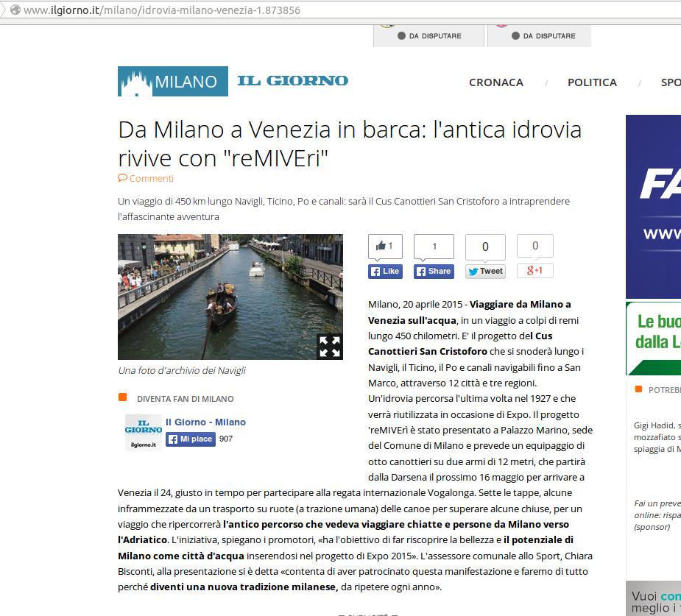The width and height of the screenshot is (681, 616).
Task: Click the Facebook Like button
Action: [x=385, y=272]
